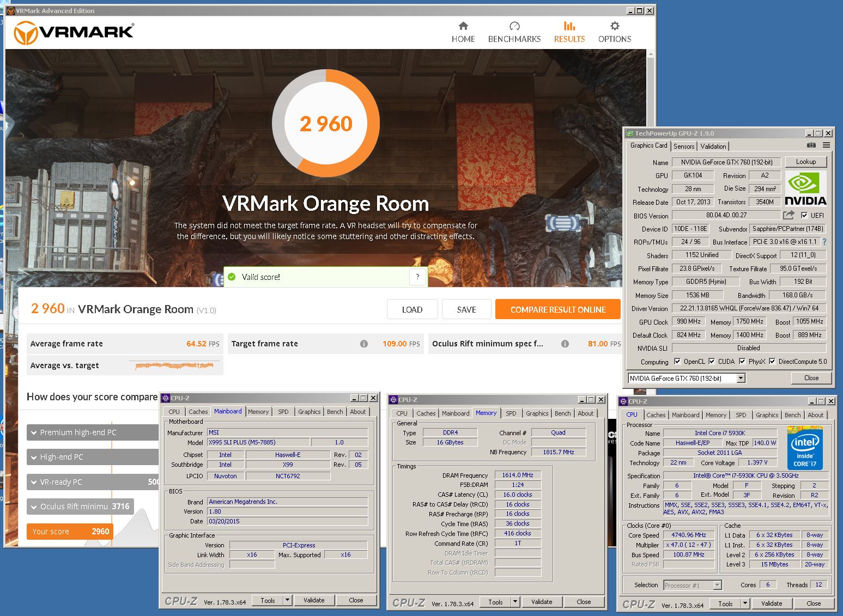843x616 pixels.
Task: Click the info icon beside Target frame rate
Action: (x=364, y=344)
